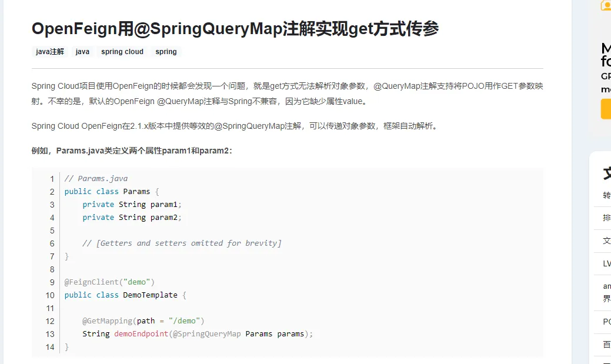Click the "// Params.java" comment line
611x364 pixels.
(96, 179)
